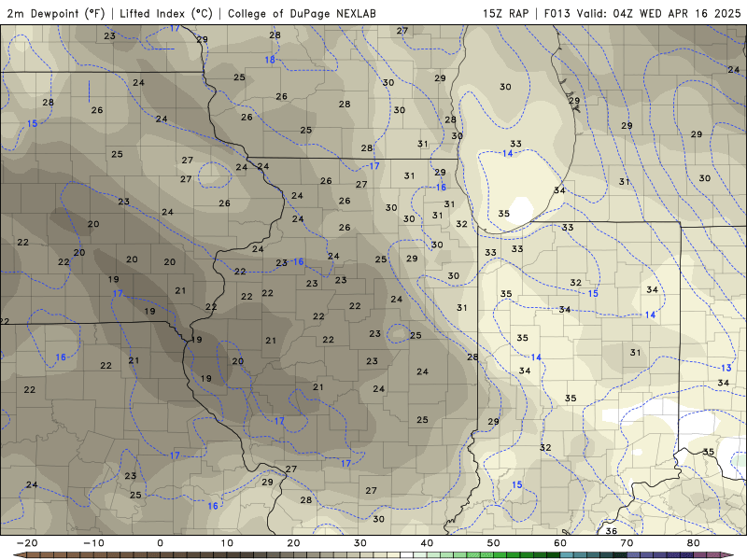The height and width of the screenshot is (560, 747).
Task: Click the "Lifted Index (°C)" header label
Action: click(x=166, y=13)
